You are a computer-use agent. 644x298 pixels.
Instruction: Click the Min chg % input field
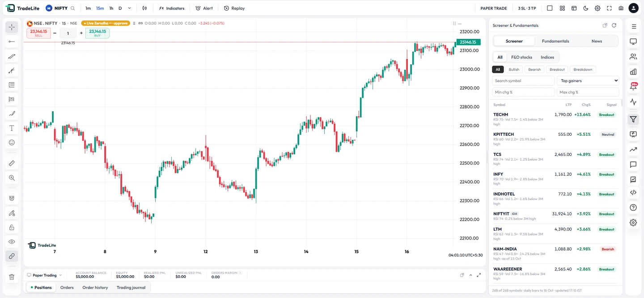point(523,92)
